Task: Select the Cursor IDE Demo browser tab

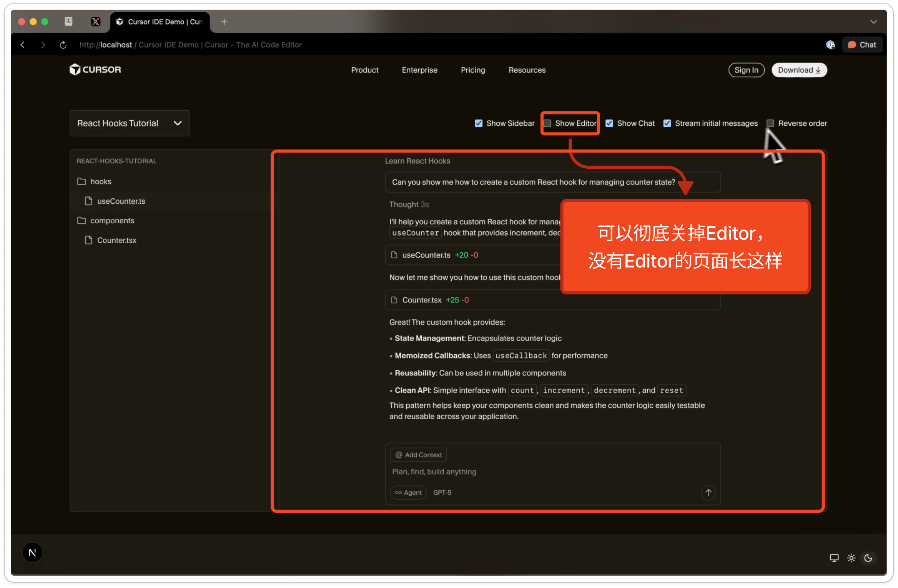Action: pyautogui.click(x=160, y=22)
